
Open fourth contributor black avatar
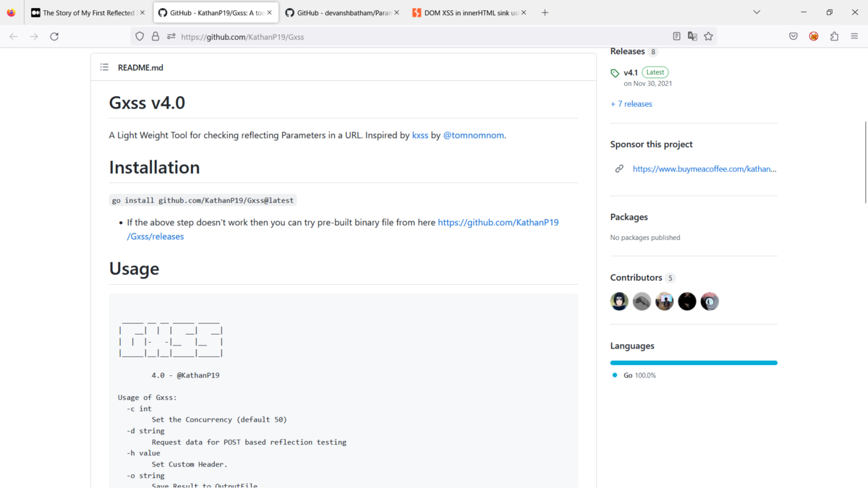pos(687,301)
